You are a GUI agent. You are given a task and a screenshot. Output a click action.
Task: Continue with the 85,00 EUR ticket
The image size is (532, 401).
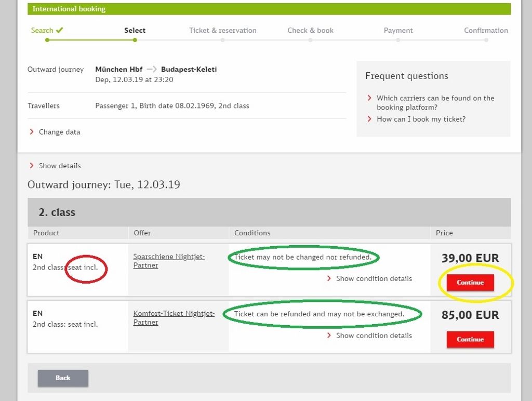point(470,339)
